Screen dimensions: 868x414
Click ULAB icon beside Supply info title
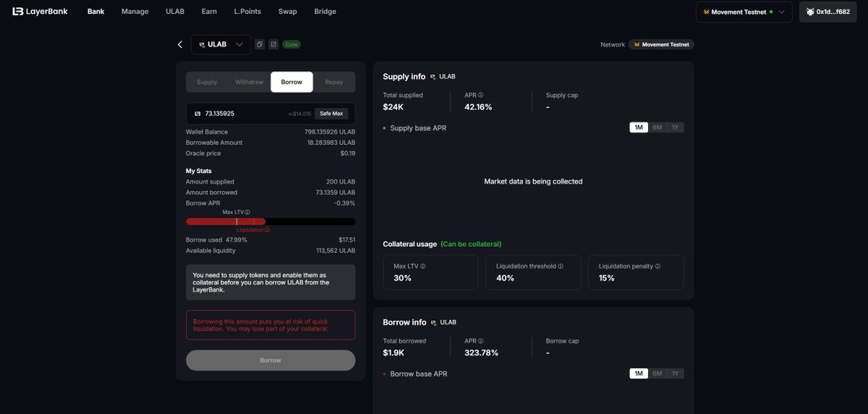(433, 76)
